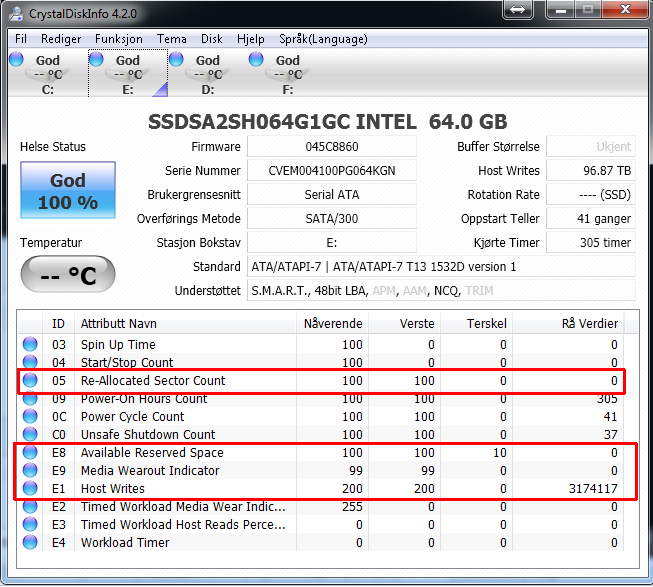Click the Verste column header
This screenshot has width=653, height=587.
(x=404, y=323)
